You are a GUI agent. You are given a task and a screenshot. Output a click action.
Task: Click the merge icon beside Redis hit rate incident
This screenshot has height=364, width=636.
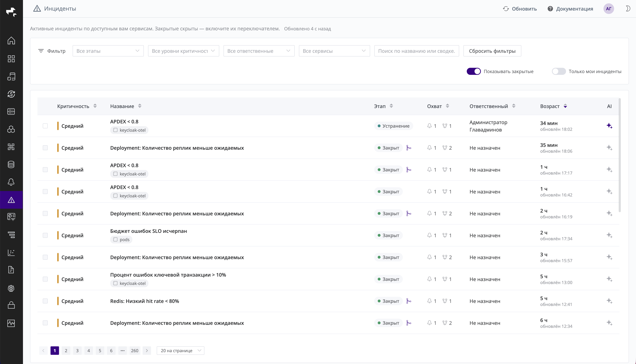coord(409,301)
